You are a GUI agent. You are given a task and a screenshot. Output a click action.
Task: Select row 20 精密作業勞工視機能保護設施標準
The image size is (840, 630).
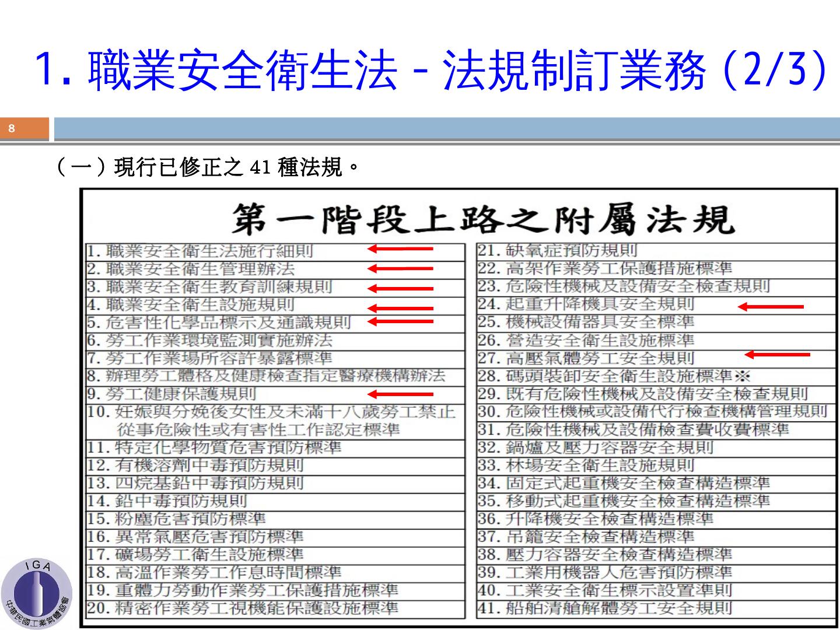pos(243,608)
